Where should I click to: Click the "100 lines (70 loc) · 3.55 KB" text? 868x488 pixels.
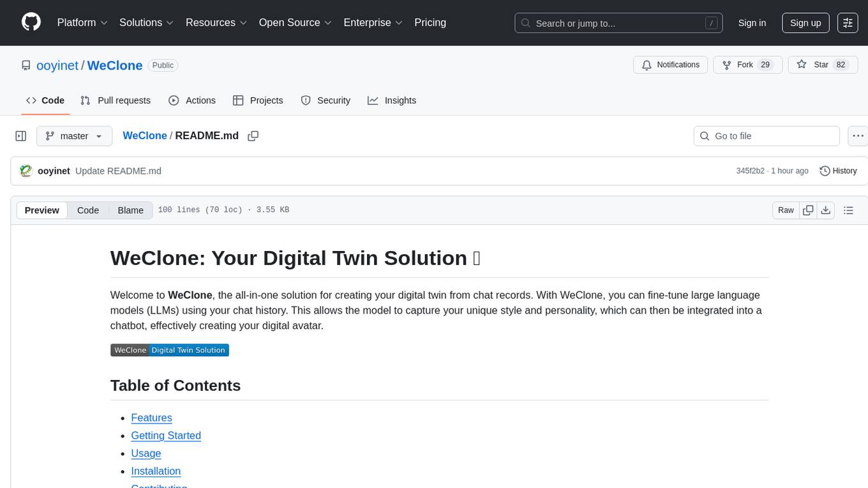223,210
